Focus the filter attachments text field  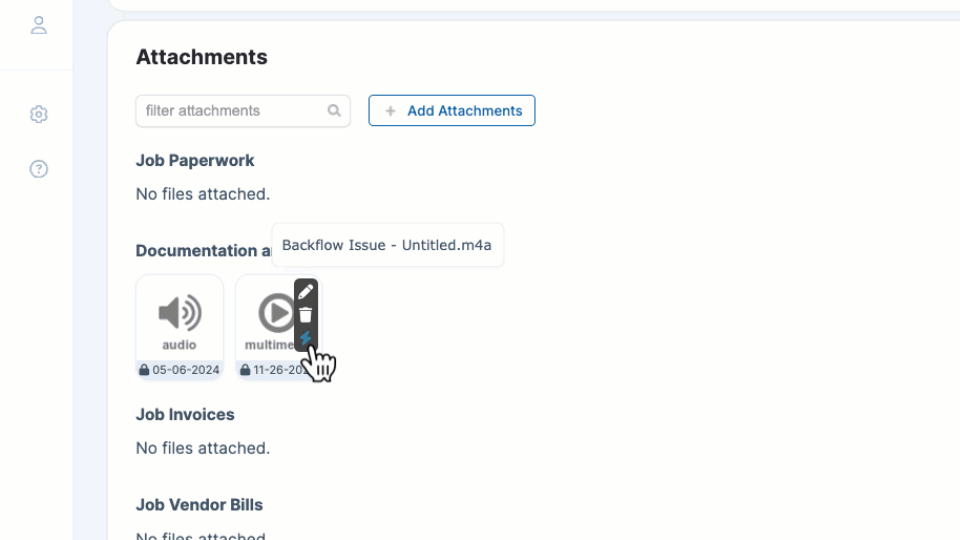point(234,111)
